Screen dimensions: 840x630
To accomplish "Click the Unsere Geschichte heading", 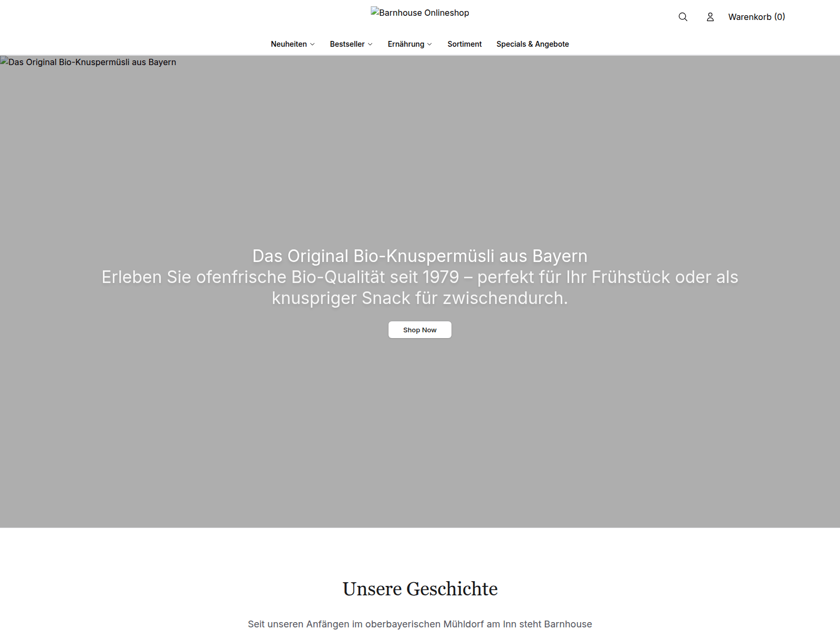I will (x=420, y=589).
